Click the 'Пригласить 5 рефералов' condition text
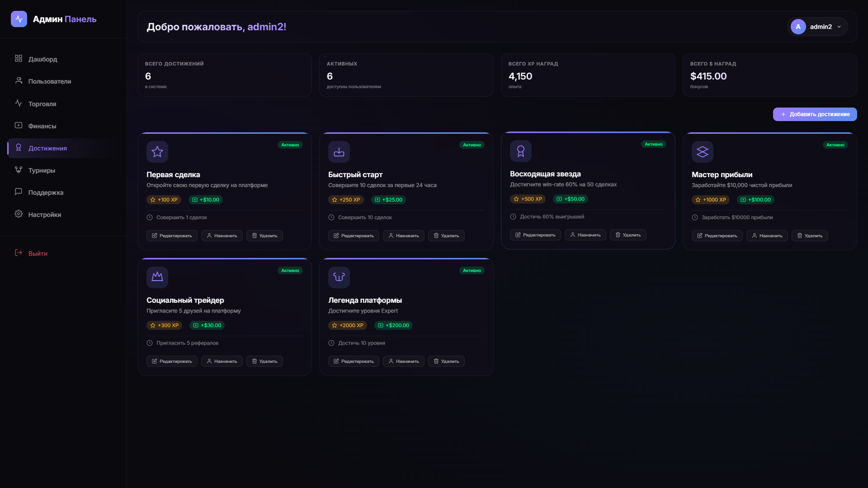 (187, 343)
